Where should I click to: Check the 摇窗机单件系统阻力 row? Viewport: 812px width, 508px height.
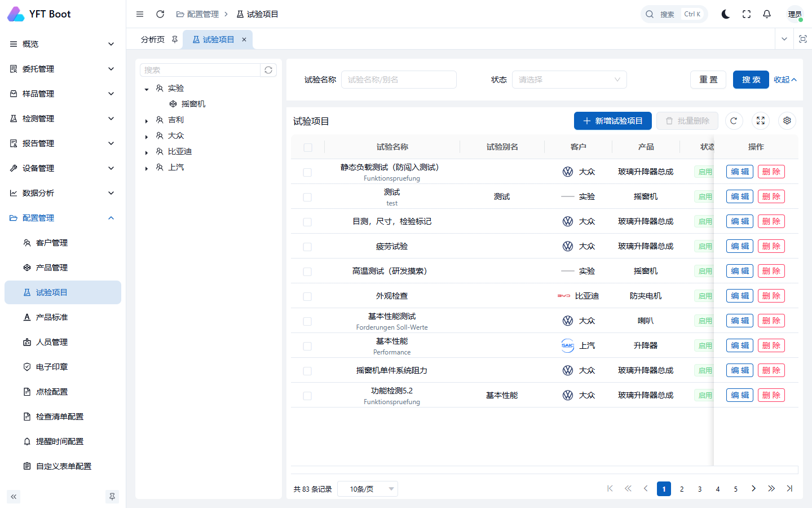coord(307,371)
